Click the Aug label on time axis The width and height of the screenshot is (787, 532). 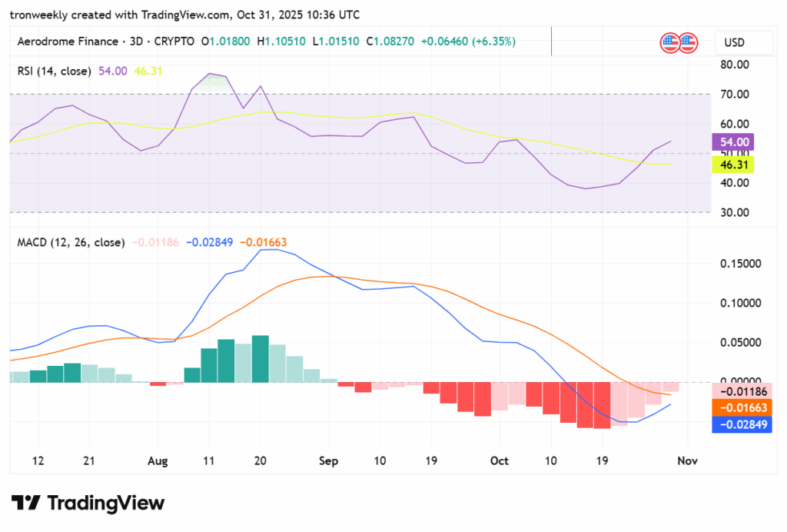click(157, 461)
